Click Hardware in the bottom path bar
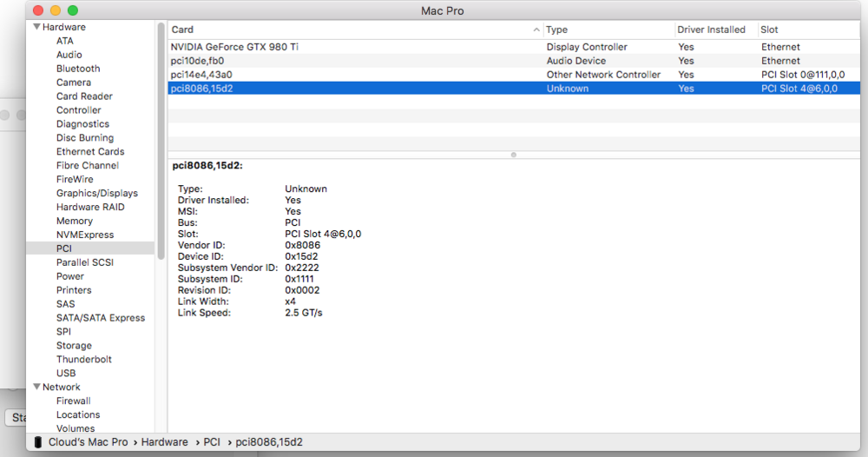868x457 pixels. click(x=164, y=442)
